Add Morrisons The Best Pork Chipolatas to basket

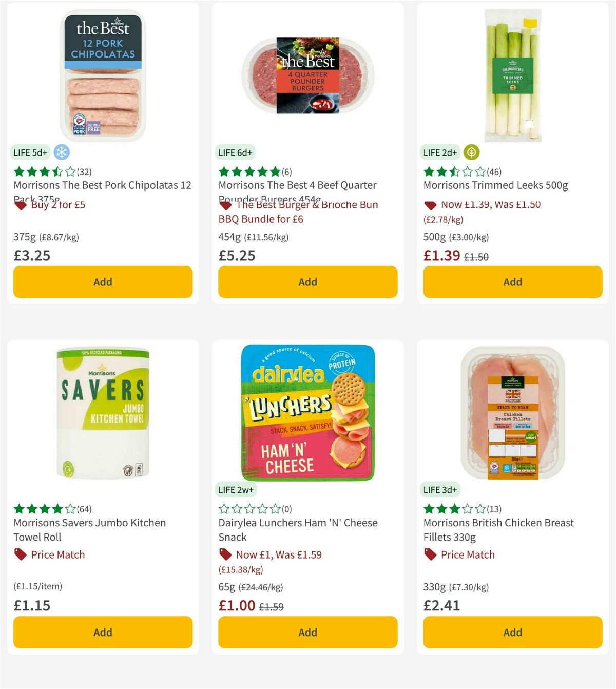tap(103, 282)
